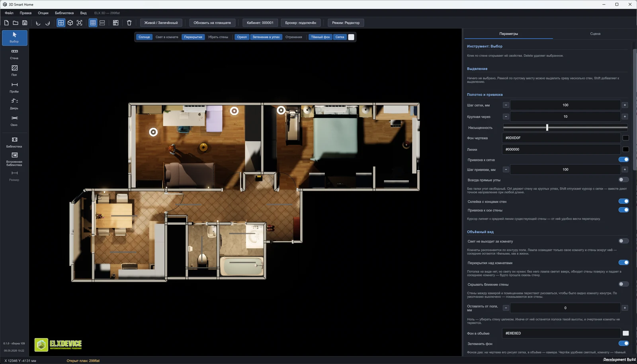
Task: Toggle the Привязка к оси стены switch
Action: [623, 210]
